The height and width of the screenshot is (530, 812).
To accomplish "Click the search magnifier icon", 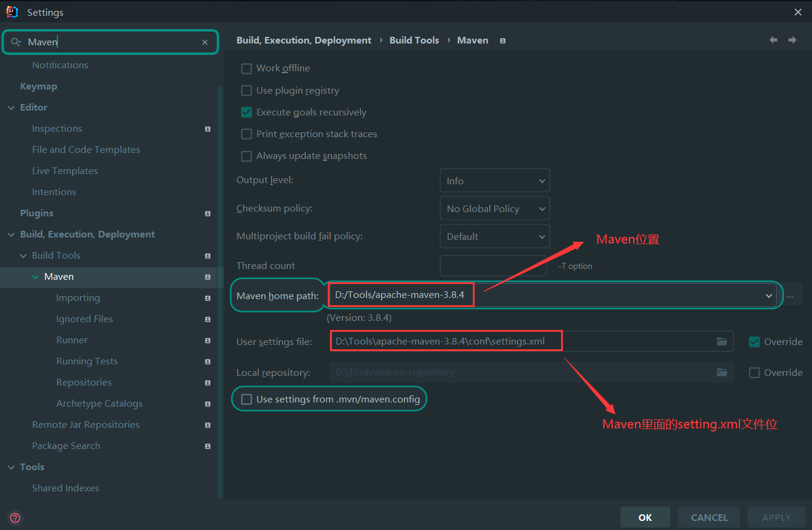I will (16, 42).
